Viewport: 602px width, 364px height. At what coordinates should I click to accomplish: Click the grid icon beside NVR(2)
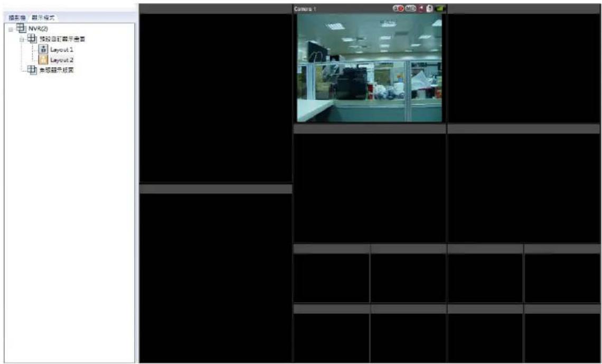click(21, 29)
